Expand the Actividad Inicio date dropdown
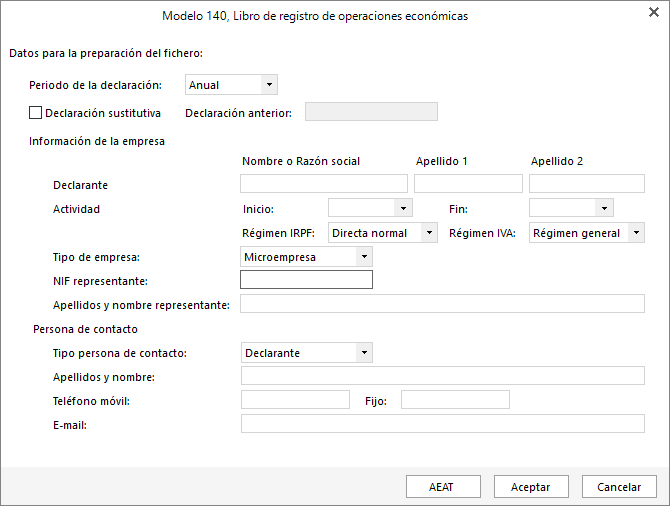670x506 pixels. pos(370,209)
